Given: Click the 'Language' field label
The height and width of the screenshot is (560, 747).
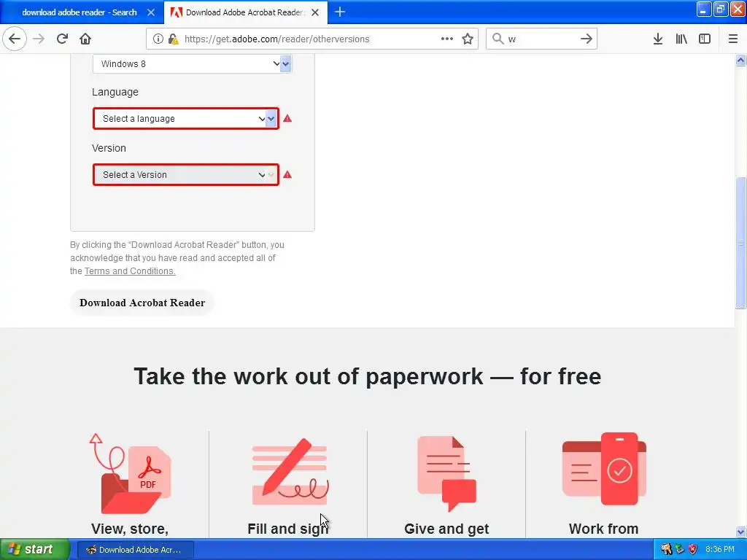Looking at the screenshot, I should pos(115,92).
